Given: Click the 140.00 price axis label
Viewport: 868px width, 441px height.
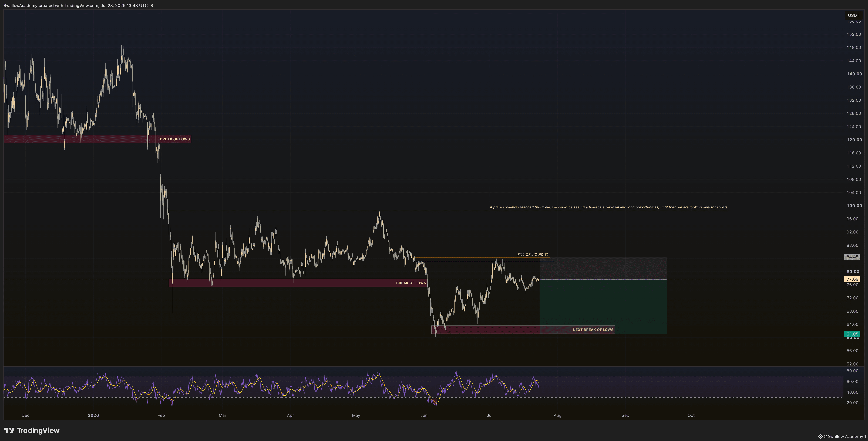Looking at the screenshot, I should 854,74.
